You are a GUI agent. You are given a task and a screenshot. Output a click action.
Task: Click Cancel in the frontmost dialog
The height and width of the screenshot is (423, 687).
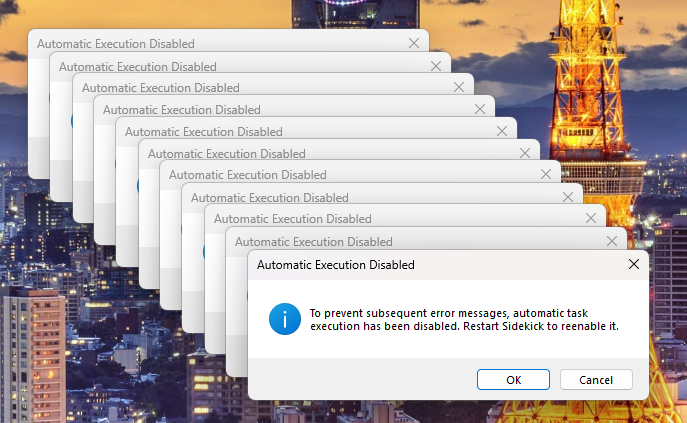(x=596, y=380)
